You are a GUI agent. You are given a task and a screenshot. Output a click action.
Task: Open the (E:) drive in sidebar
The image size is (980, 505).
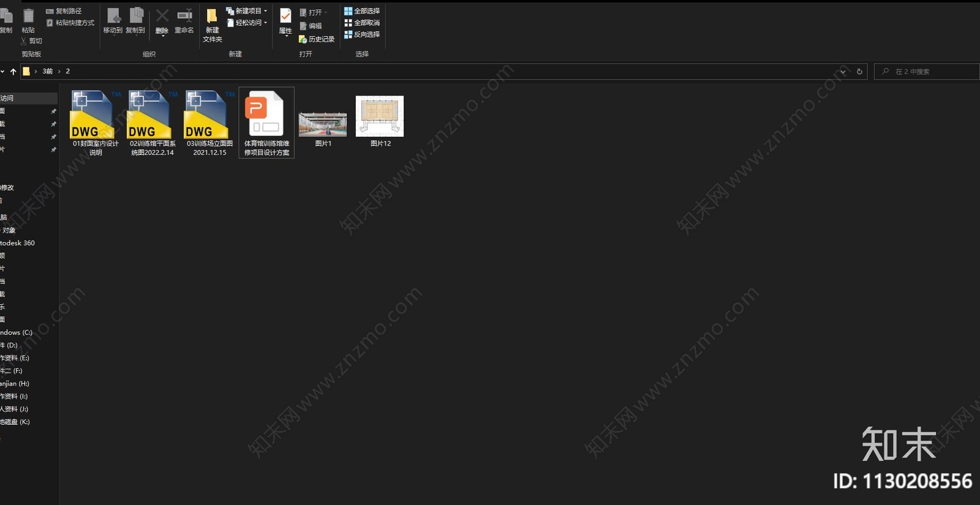[15, 358]
